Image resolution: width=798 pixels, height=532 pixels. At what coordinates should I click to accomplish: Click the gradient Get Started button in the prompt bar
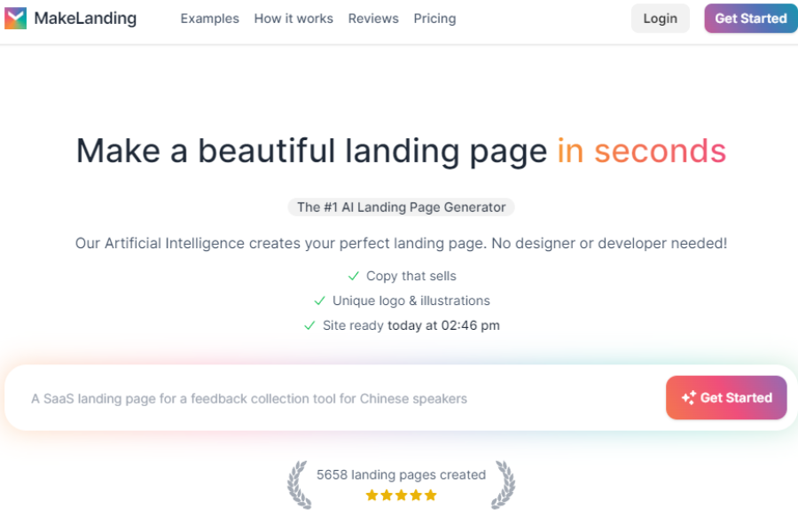[x=726, y=397]
